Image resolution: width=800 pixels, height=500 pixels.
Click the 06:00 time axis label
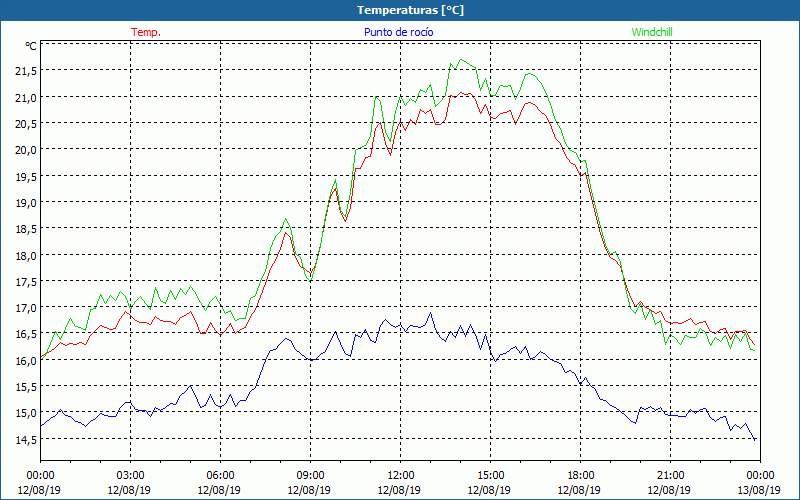[x=220, y=476]
